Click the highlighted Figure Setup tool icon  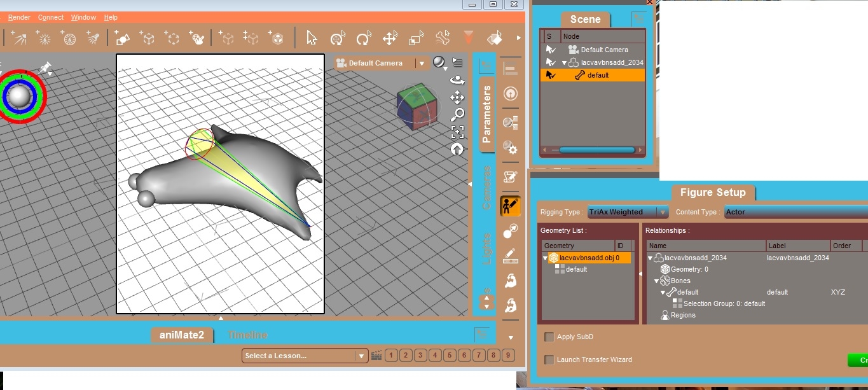(x=510, y=205)
